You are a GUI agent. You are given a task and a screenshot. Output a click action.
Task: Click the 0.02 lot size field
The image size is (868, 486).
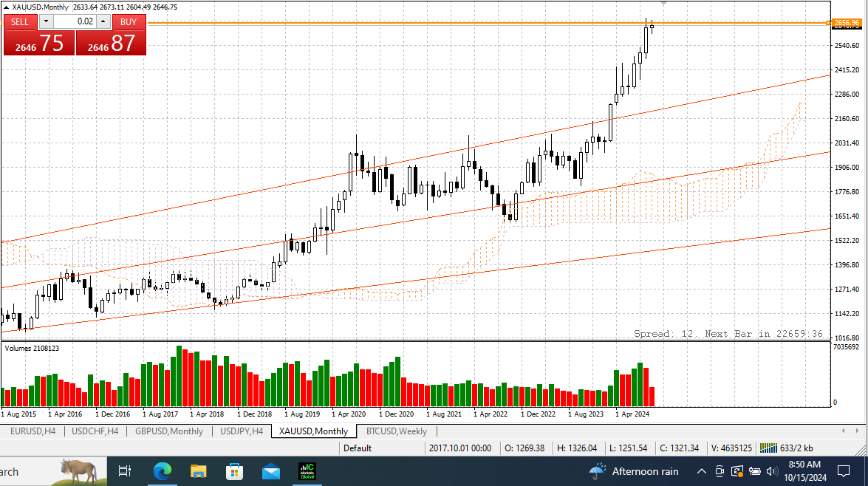[x=75, y=21]
